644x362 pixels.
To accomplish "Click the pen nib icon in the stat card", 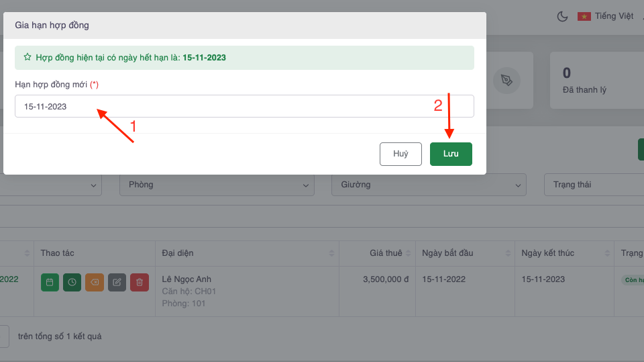I will 506,81.
